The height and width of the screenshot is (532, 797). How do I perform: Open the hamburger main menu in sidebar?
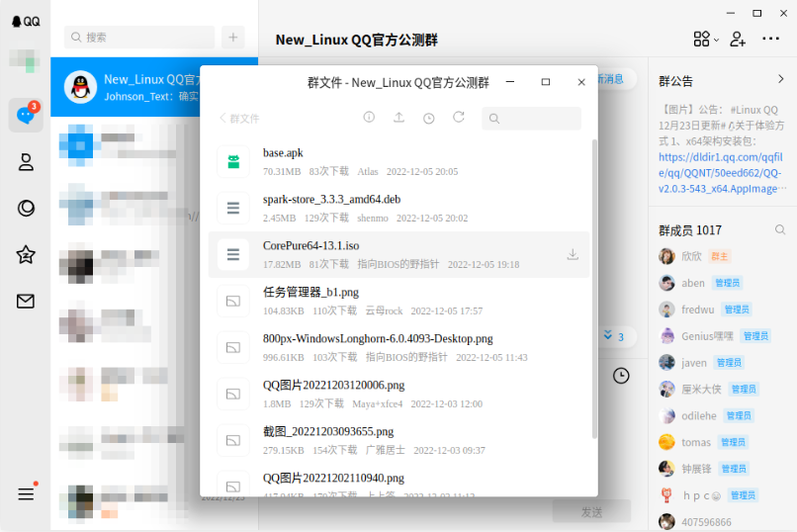26,493
